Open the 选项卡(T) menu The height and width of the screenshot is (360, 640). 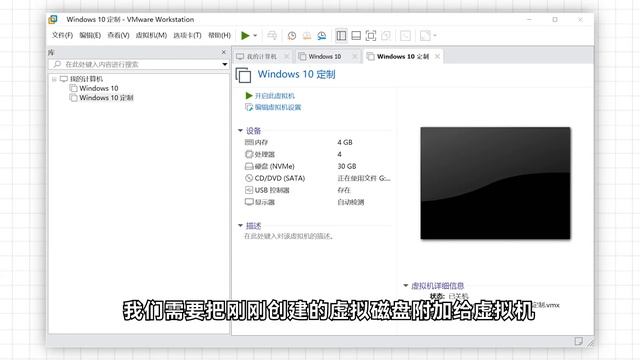click(187, 36)
